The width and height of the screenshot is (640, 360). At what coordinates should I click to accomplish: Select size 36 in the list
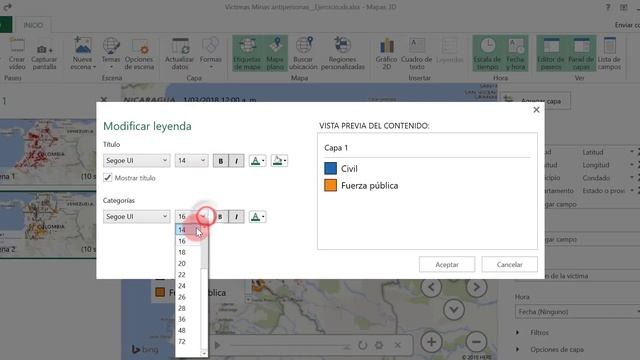coord(188,319)
